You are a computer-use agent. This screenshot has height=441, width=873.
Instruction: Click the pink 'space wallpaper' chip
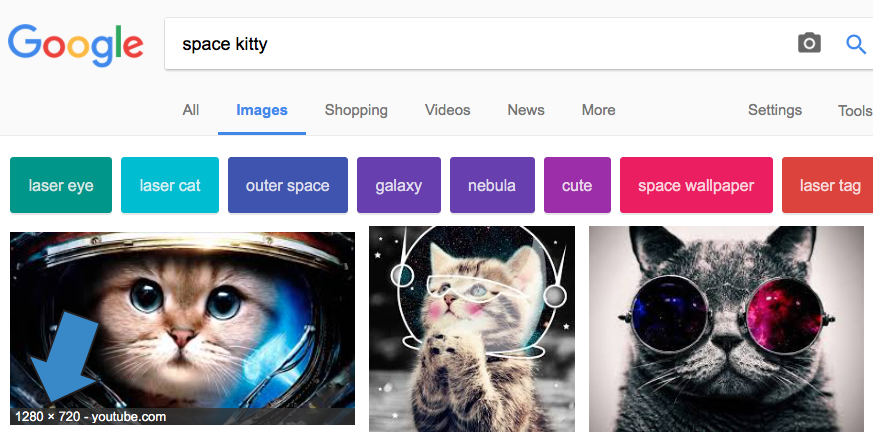click(x=696, y=185)
